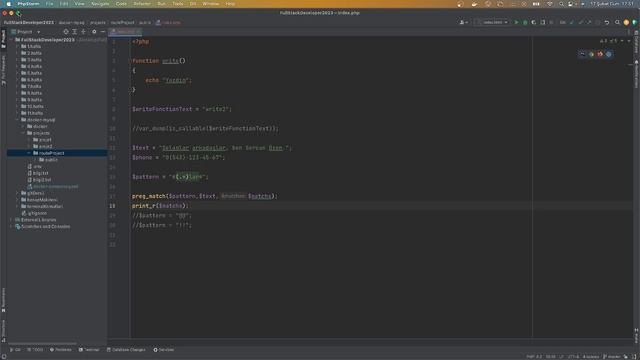The height and width of the screenshot is (360, 640).
Task: Collapse the routeProject folder
Action: pyautogui.click(x=29, y=153)
